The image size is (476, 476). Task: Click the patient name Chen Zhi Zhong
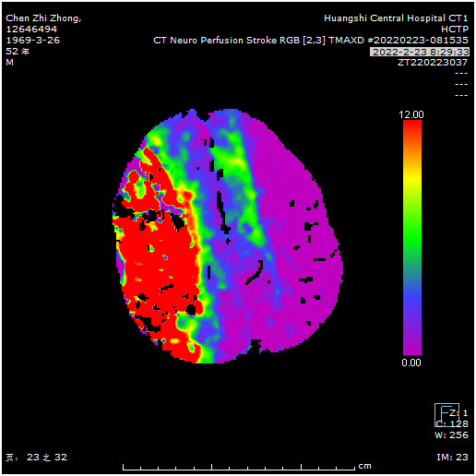[43, 18]
